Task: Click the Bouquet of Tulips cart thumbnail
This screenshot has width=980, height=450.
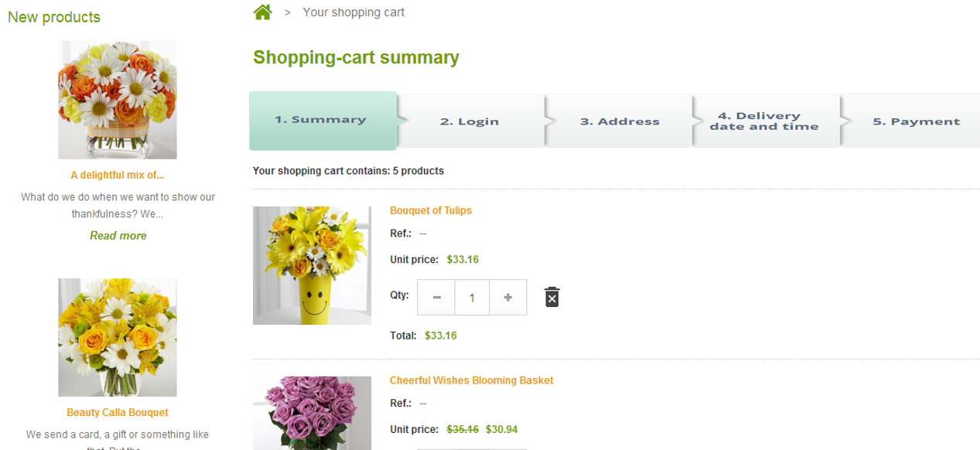Action: pos(312,265)
